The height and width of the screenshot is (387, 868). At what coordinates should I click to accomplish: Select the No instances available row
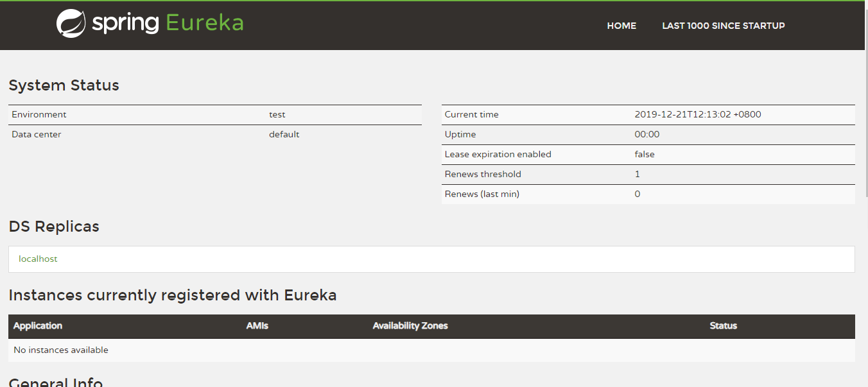click(x=61, y=350)
